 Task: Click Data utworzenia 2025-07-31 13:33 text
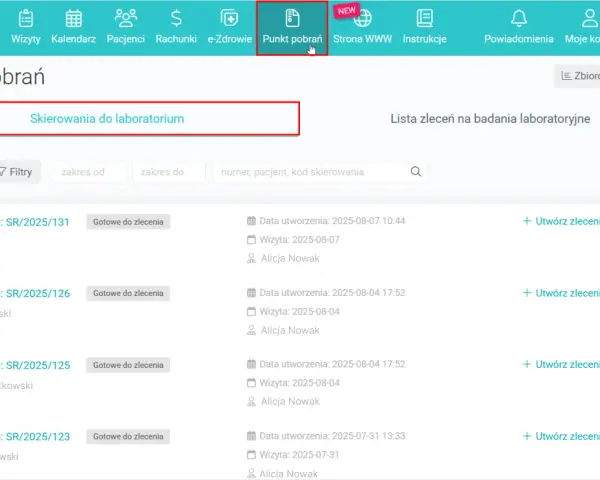click(x=332, y=436)
